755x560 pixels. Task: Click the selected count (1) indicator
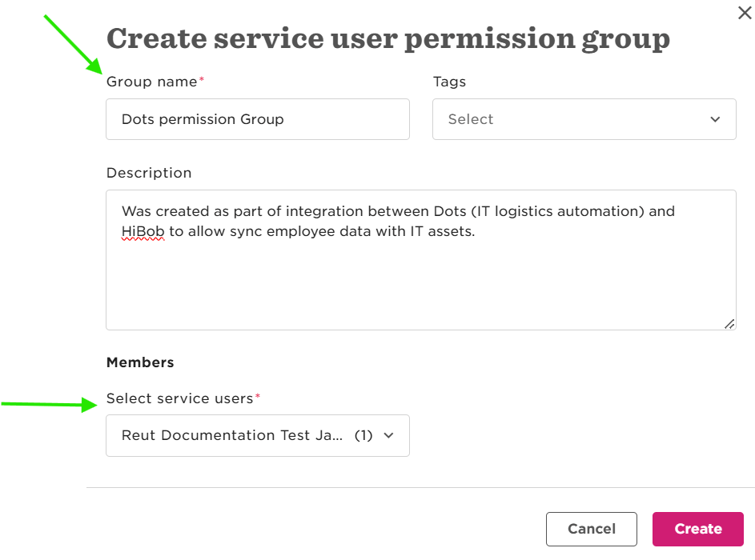tap(363, 435)
